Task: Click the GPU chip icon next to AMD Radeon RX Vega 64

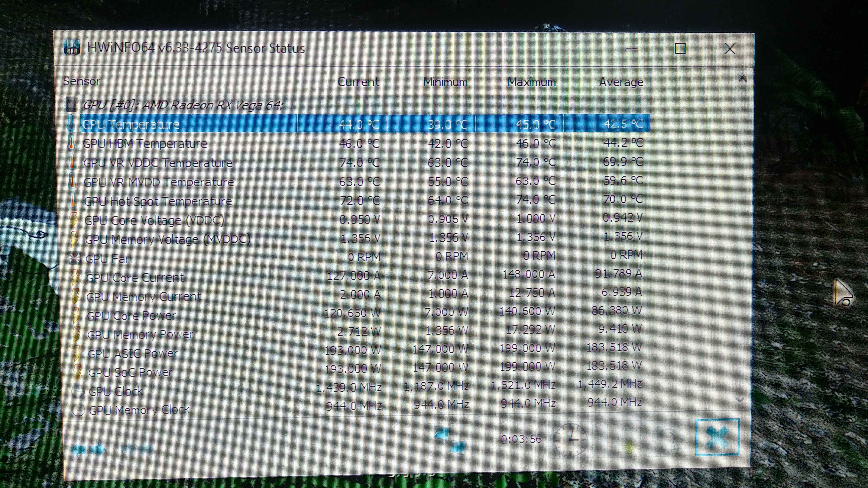Action: [x=71, y=104]
